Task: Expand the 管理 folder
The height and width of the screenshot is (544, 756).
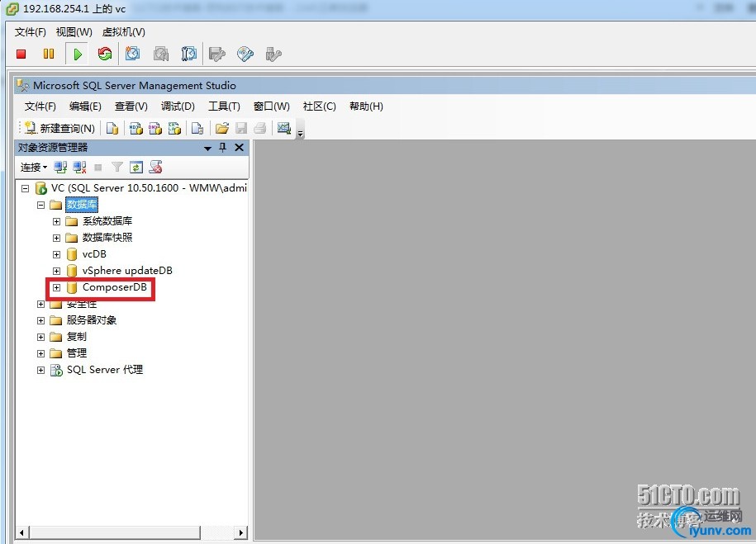Action: click(x=41, y=353)
